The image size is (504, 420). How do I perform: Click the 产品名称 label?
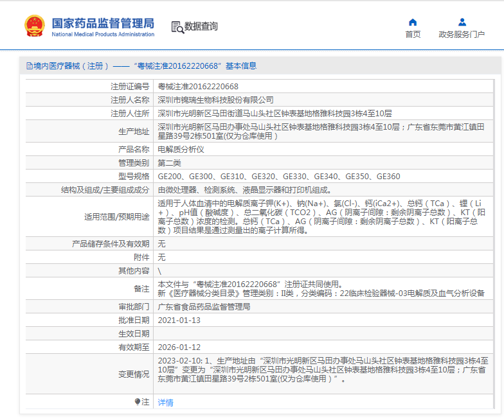[x=134, y=150]
